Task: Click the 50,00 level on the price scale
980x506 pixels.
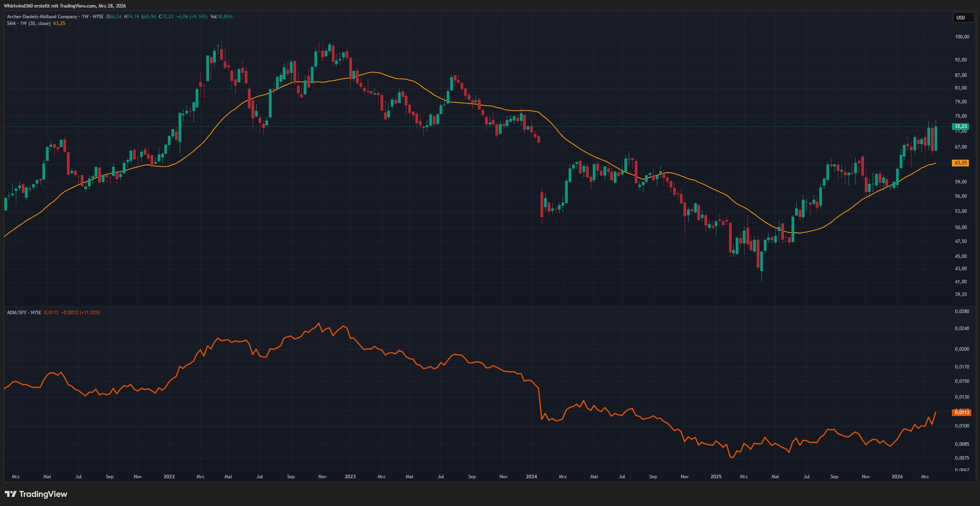Action: (x=961, y=227)
